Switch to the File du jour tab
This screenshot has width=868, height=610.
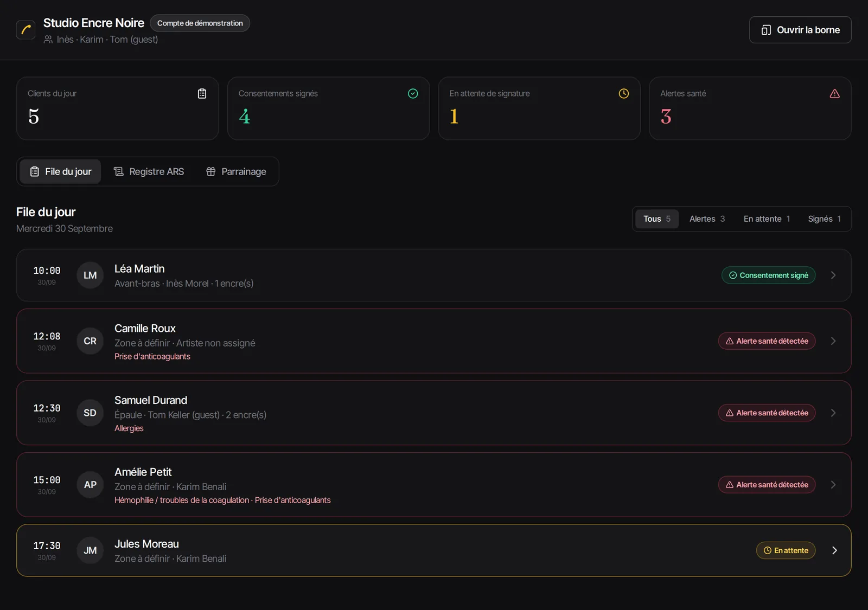pos(60,172)
